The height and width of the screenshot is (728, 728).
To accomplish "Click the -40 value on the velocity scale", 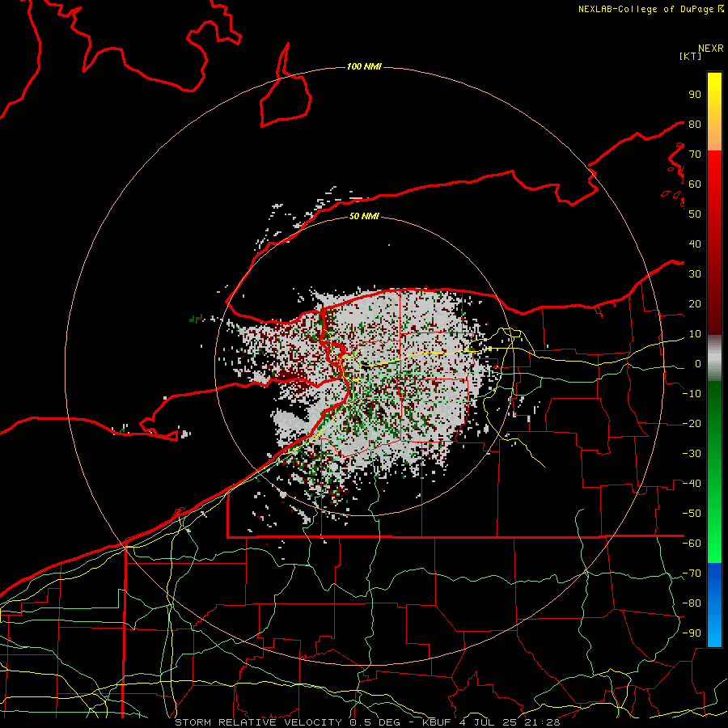I will pos(692,484).
